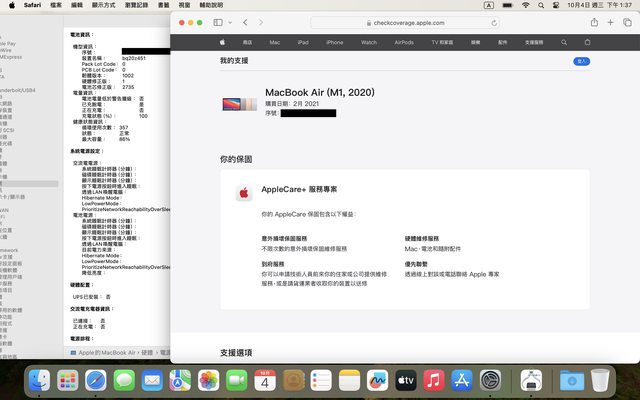640x400 pixels.
Task: Show the tab overview in Safari
Action: pyautogui.click(x=627, y=22)
